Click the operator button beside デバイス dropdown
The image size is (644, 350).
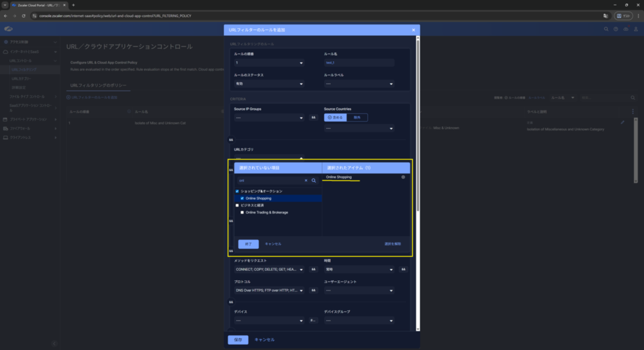tap(313, 320)
